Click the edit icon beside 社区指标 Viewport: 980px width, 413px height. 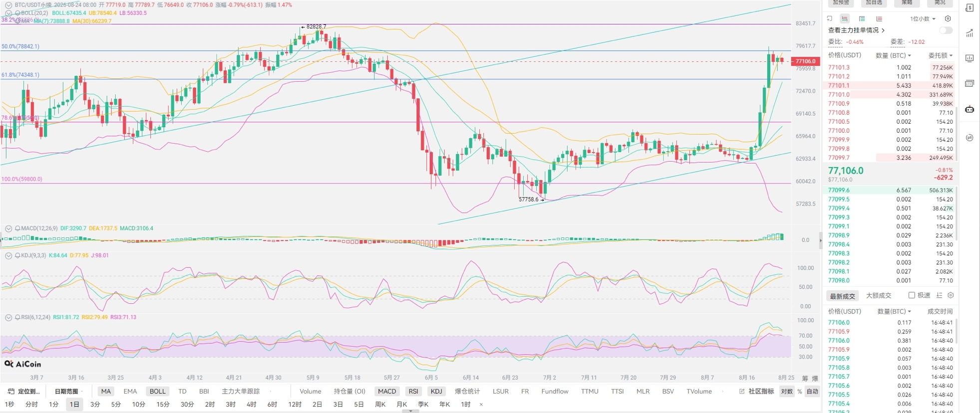742,392
